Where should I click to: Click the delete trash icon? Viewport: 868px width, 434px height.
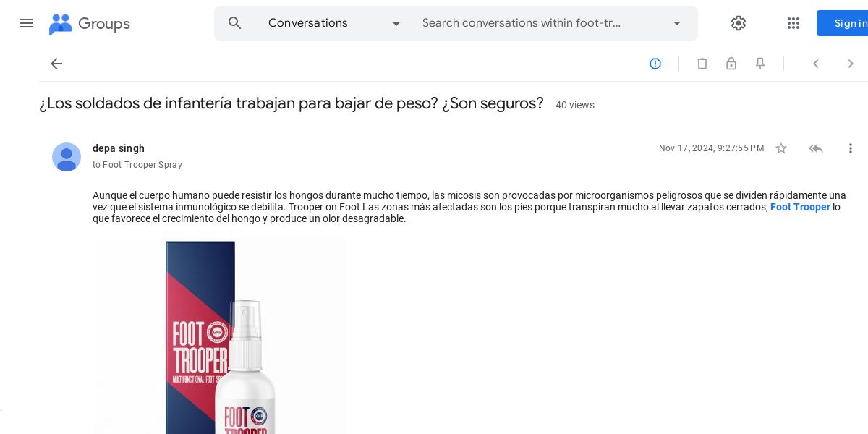pos(702,64)
